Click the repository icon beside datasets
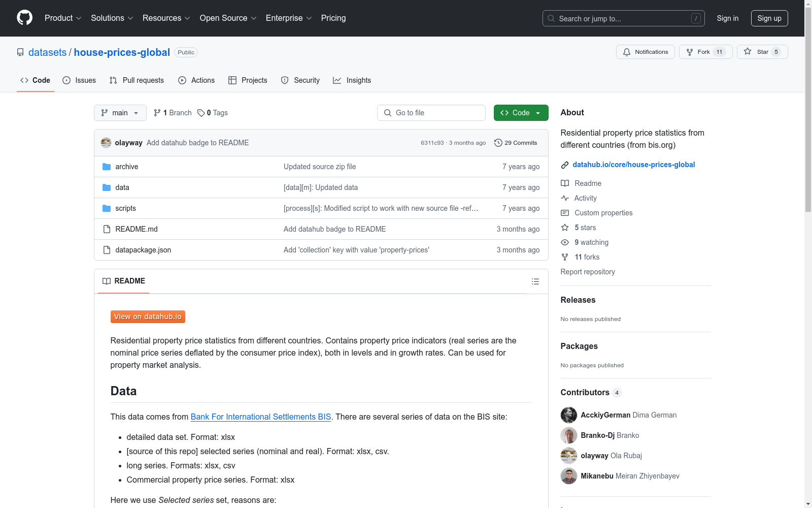 [20, 52]
